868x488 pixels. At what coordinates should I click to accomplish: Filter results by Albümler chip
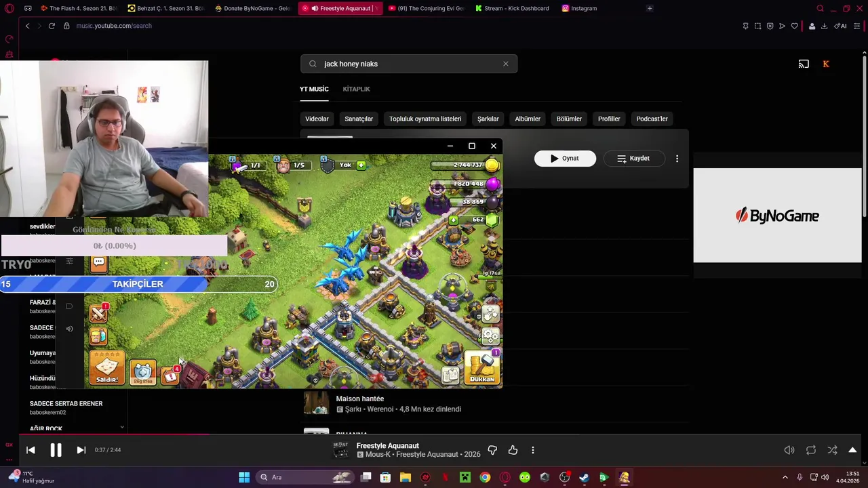point(528,119)
